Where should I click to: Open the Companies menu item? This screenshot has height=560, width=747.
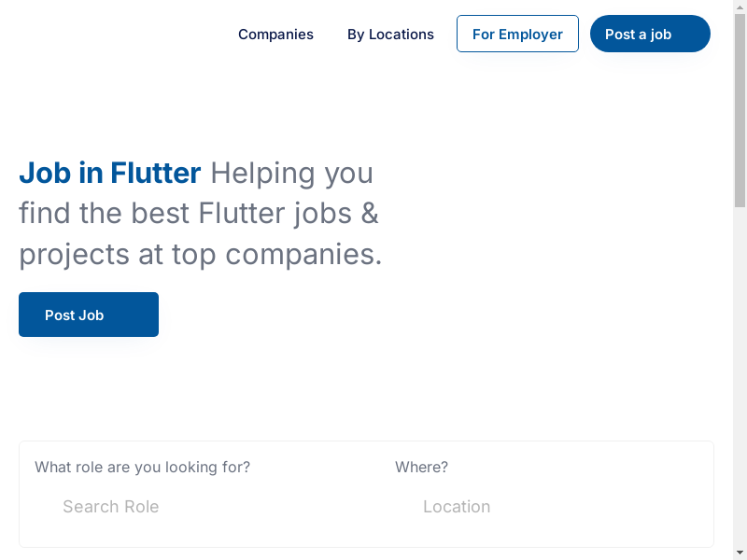click(275, 35)
